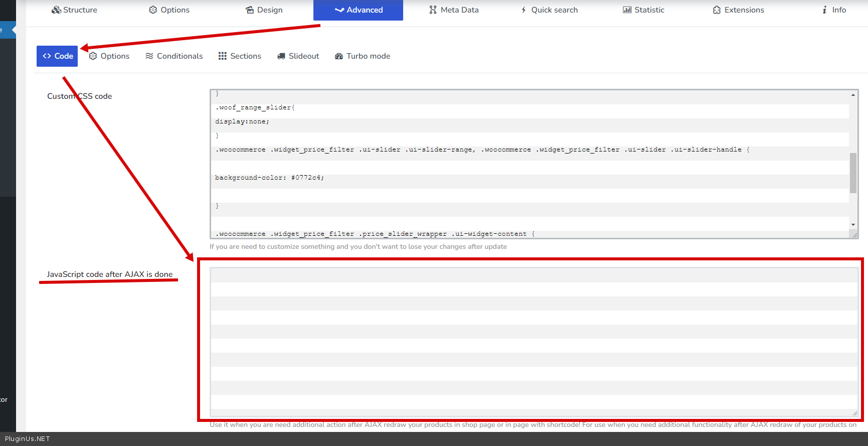Click the chart icon for Statistic
868x446 pixels.
click(627, 10)
